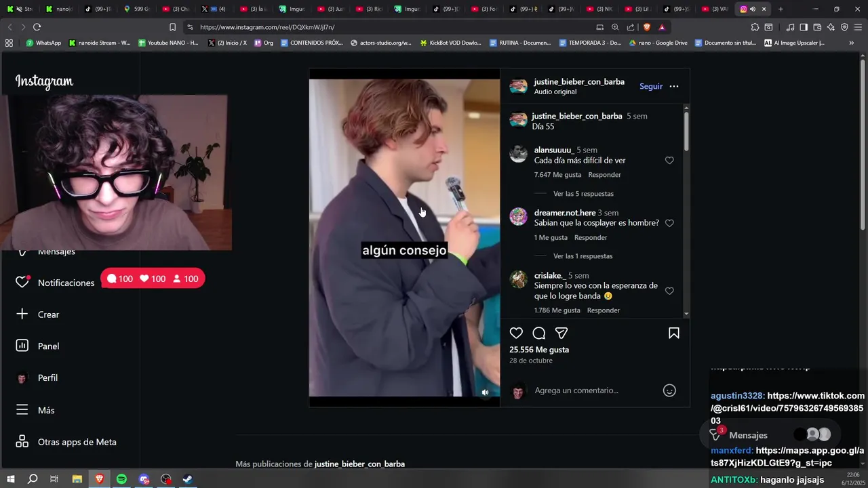868x488 pixels.
Task: Open the Windows Start menu
Action: tap(11, 479)
